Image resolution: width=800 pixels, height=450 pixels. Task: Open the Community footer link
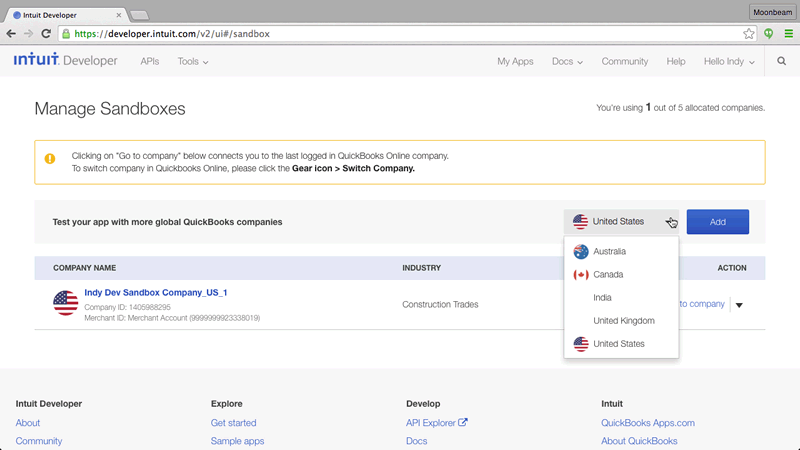click(39, 441)
